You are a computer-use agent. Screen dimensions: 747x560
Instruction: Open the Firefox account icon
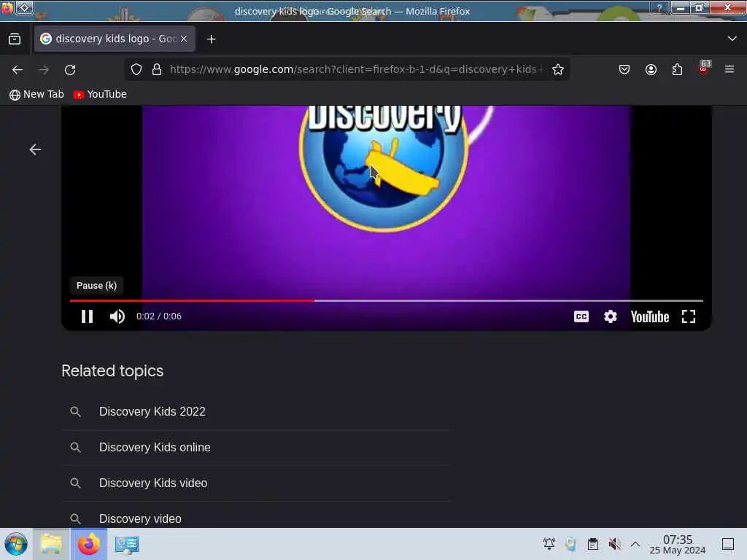click(651, 69)
